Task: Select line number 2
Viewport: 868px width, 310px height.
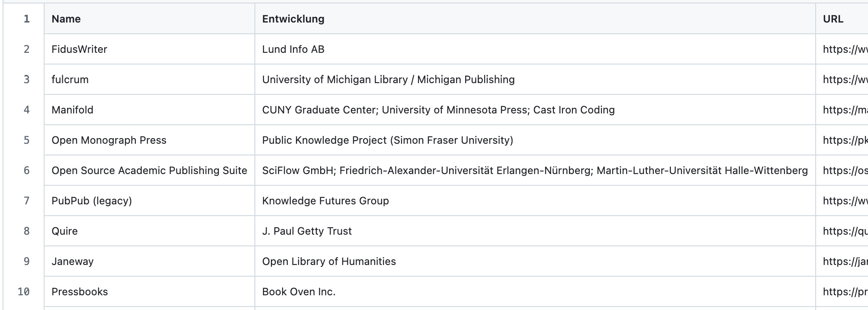Action: click(26, 49)
